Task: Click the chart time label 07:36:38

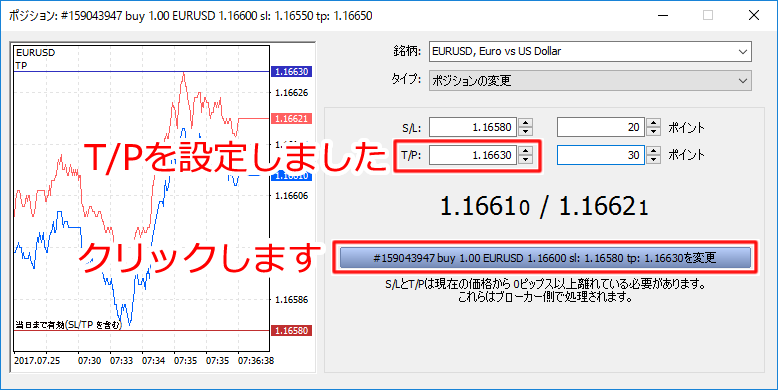Action: 256,361
